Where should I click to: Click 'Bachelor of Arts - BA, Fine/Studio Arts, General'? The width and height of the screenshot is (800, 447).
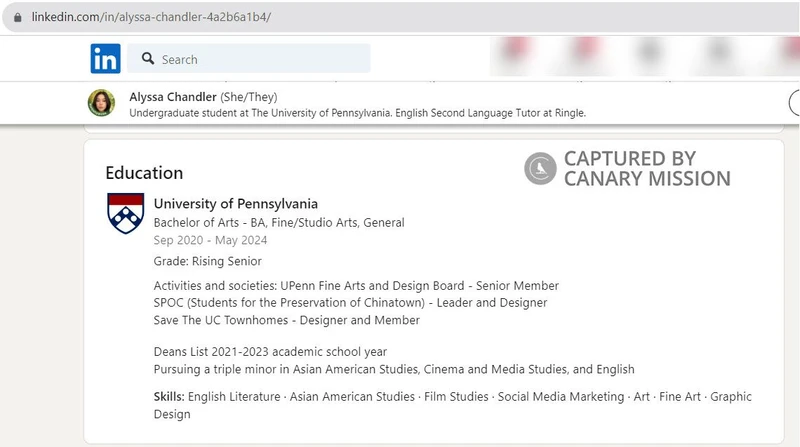tap(279, 222)
